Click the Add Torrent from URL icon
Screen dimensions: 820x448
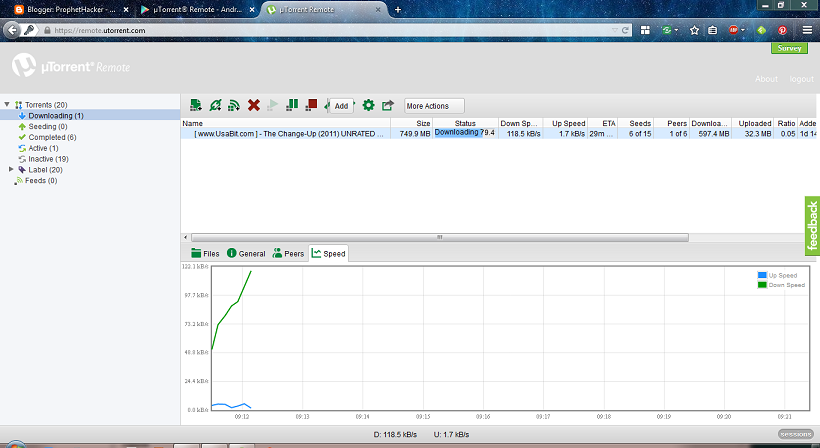click(215, 105)
